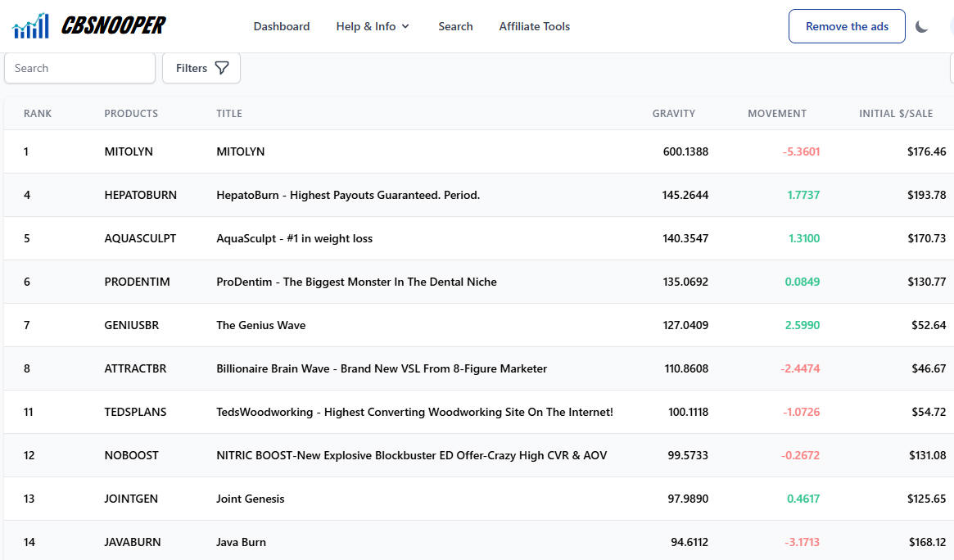The width and height of the screenshot is (954, 560).
Task: Click movement value 1.7737
Action: point(803,195)
